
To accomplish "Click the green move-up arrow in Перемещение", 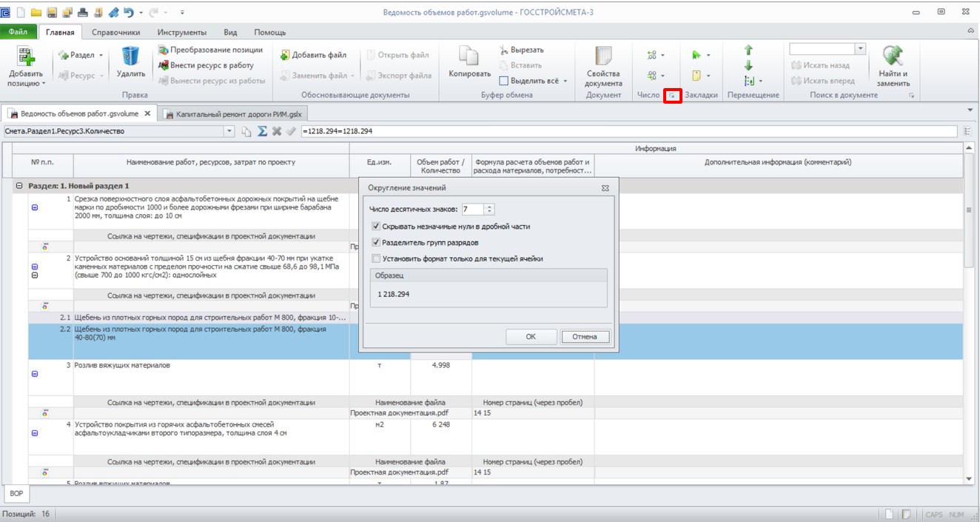I will (748, 50).
